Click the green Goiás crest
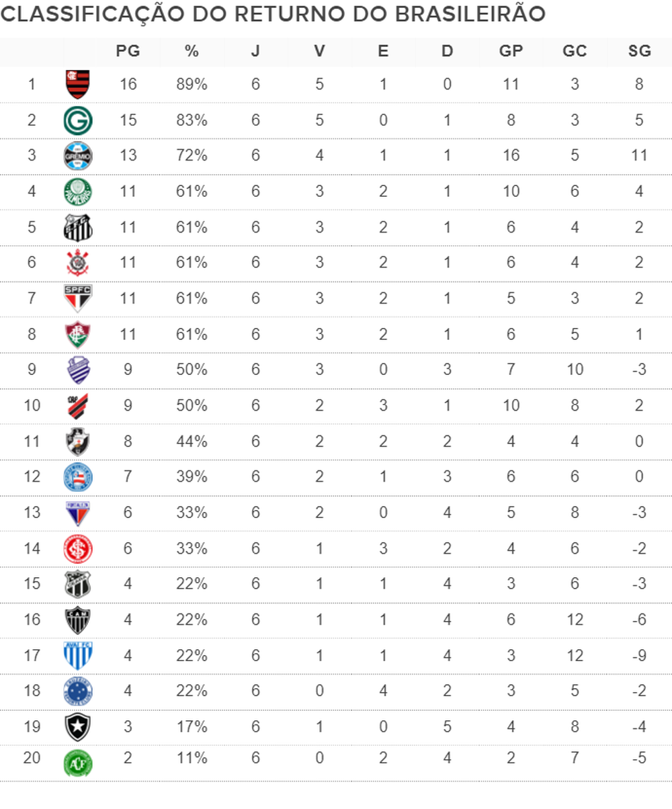The image size is (672, 809). coord(78,121)
